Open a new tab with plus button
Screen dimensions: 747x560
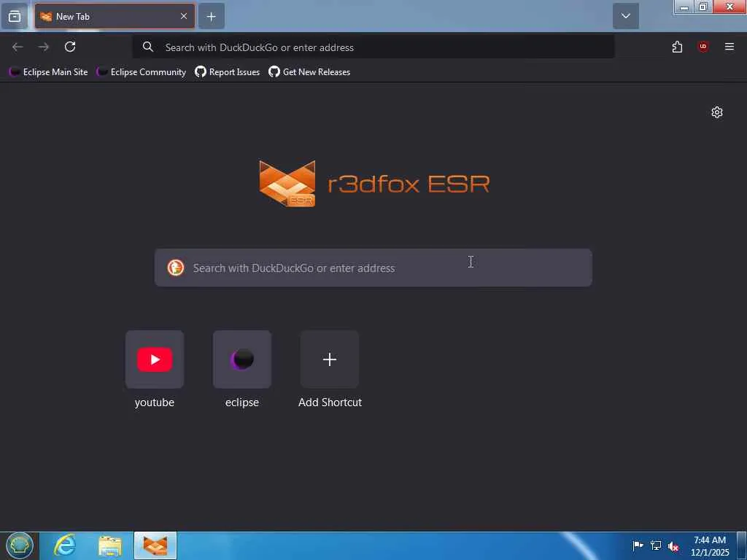[x=211, y=17]
